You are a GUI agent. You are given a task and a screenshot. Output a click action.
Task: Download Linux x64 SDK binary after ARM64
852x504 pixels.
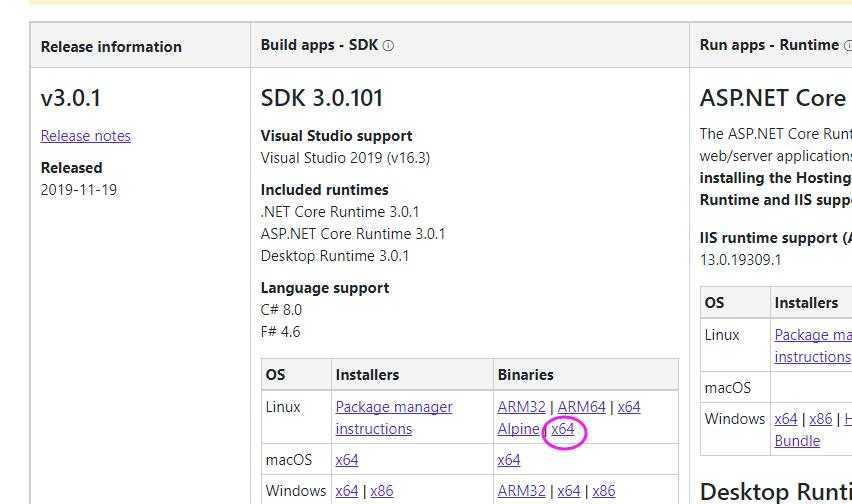629,407
